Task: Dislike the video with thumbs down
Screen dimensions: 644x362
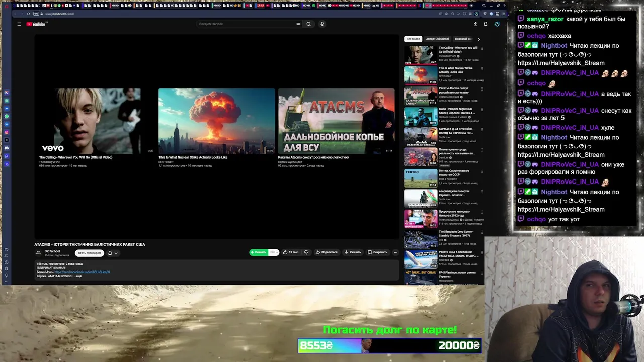Action: click(x=306, y=252)
